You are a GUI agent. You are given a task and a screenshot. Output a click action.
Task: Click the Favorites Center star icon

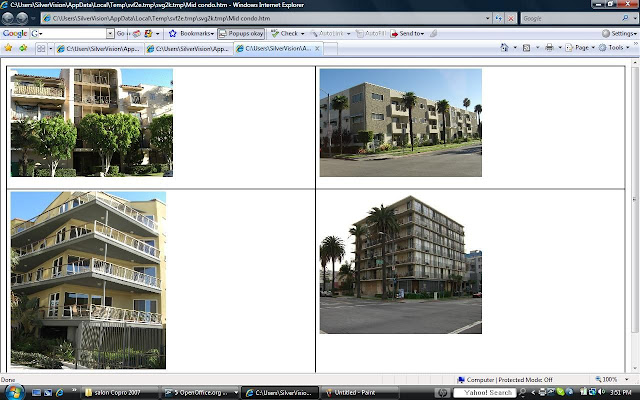coord(8,47)
